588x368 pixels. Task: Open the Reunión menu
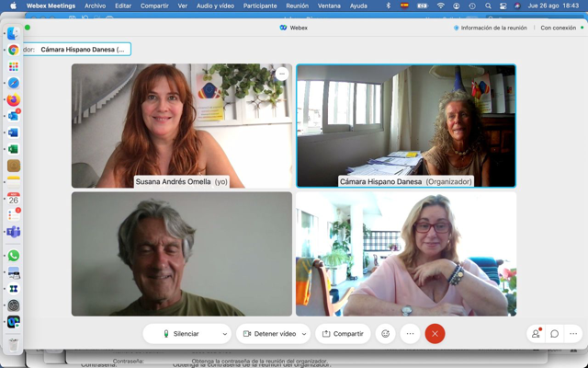[x=297, y=6]
